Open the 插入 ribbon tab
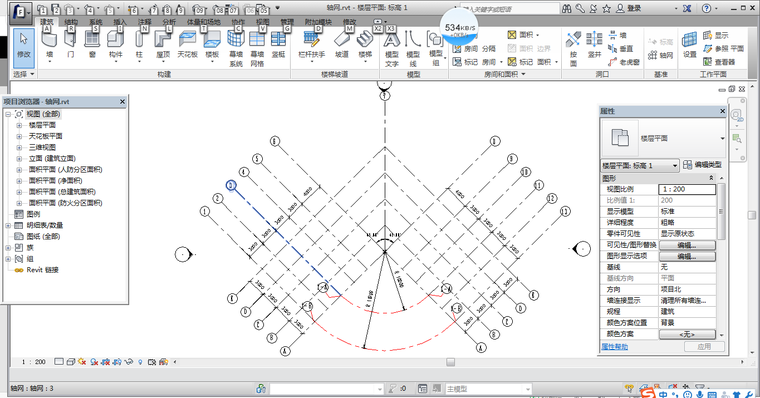The height and width of the screenshot is (398, 760). coord(120,22)
